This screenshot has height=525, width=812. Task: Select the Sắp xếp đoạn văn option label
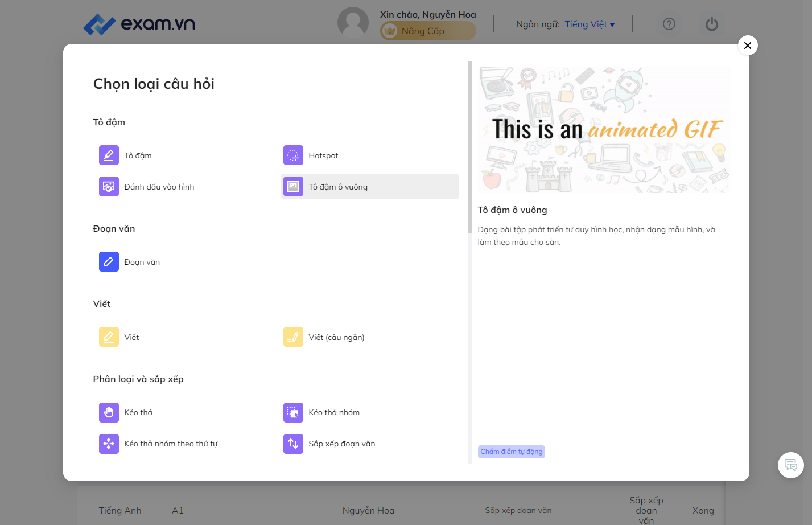pos(342,444)
